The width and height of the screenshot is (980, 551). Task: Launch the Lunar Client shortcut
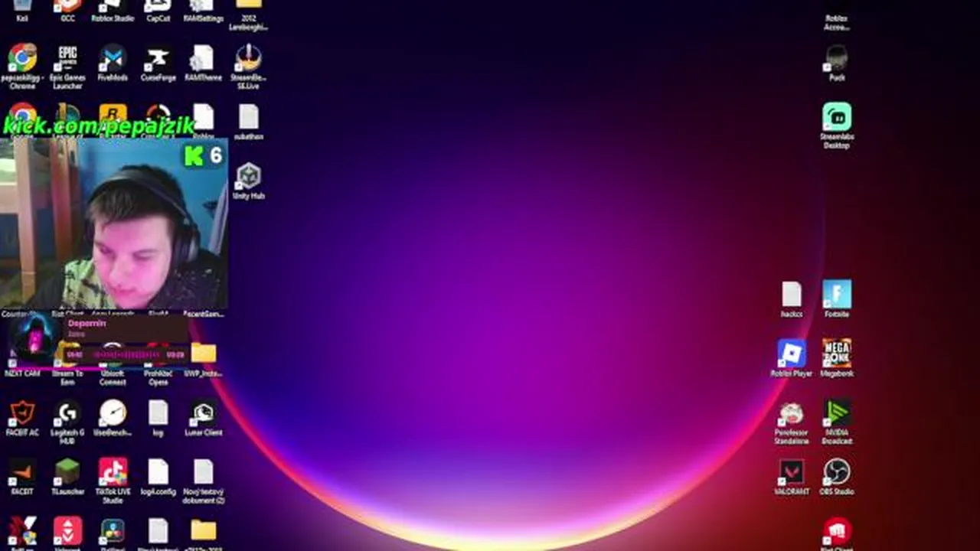pos(203,414)
